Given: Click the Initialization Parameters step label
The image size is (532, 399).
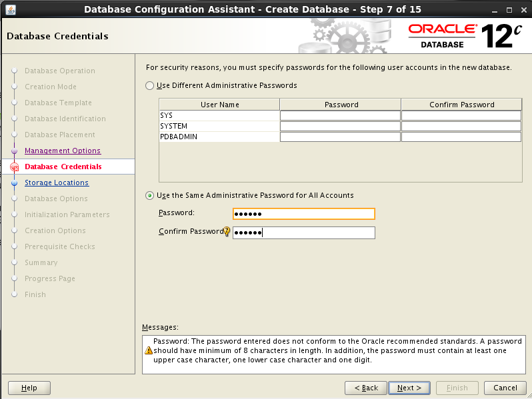Looking at the screenshot, I should [67, 214].
